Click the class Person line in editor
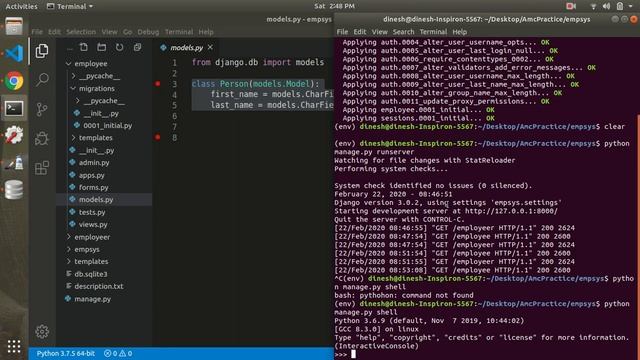This screenshot has width=640, height=360. 256,84
